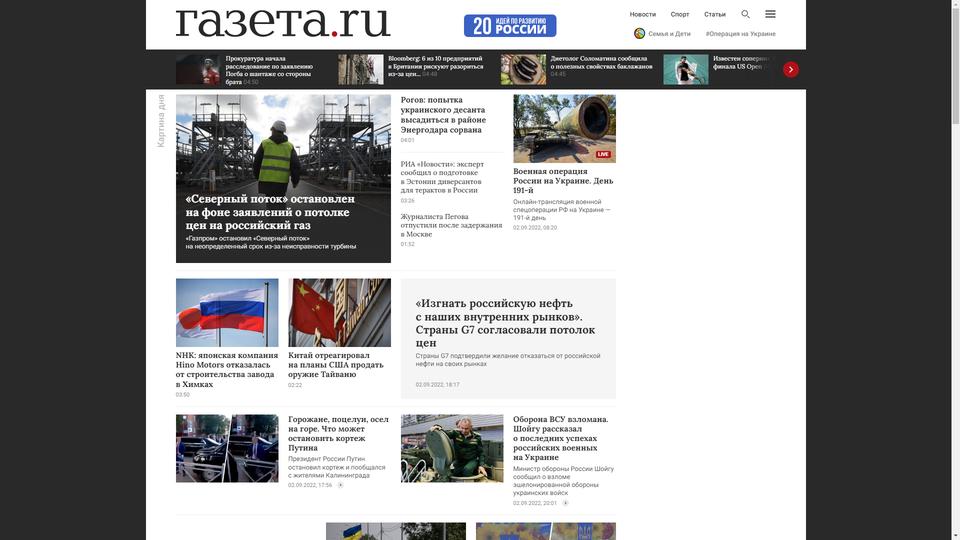Click the tank photo thumbnail
The width and height of the screenshot is (960, 540).
tap(564, 129)
